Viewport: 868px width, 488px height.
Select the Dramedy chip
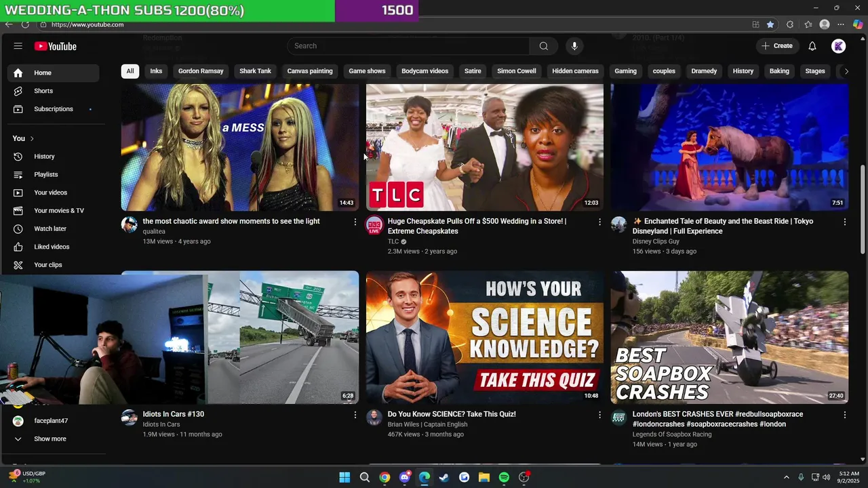pos(704,71)
